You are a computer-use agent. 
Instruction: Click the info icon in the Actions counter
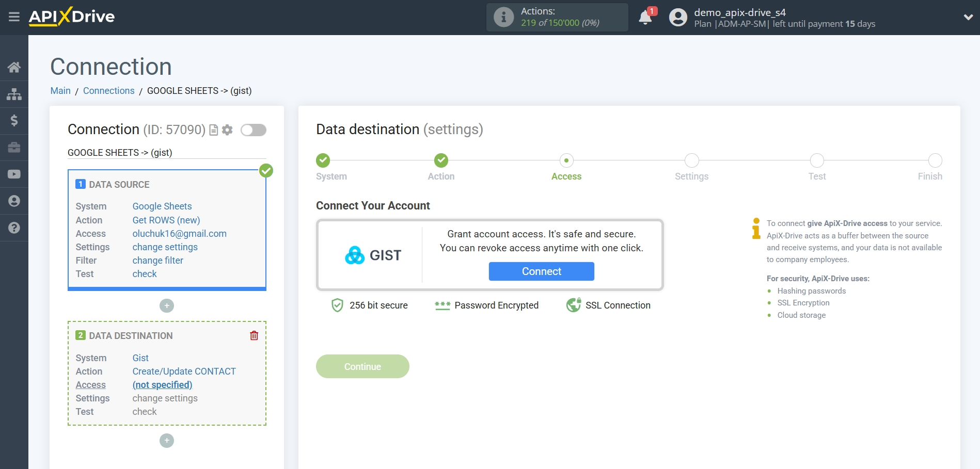tap(503, 17)
